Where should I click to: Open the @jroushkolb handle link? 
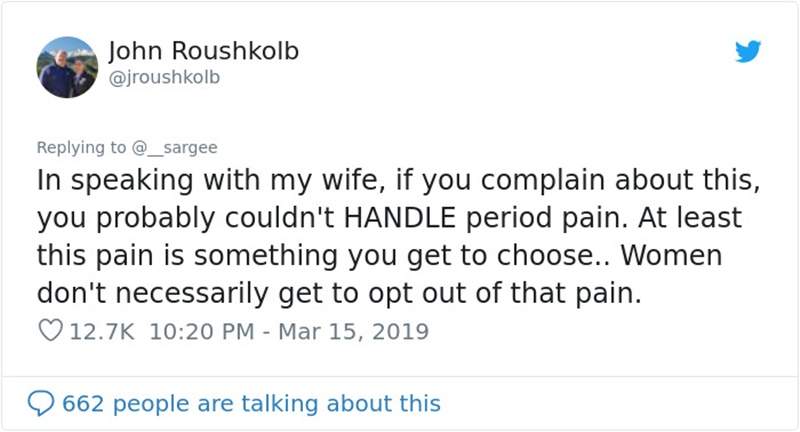point(162,75)
